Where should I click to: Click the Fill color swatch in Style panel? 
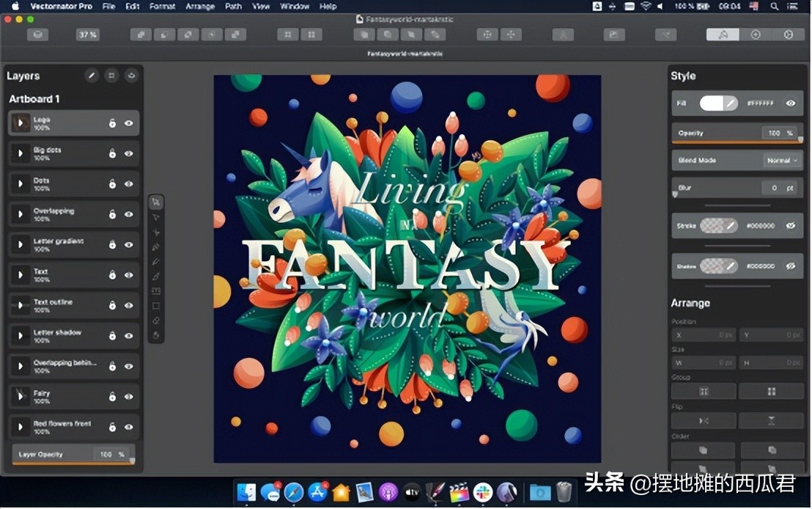(x=721, y=103)
